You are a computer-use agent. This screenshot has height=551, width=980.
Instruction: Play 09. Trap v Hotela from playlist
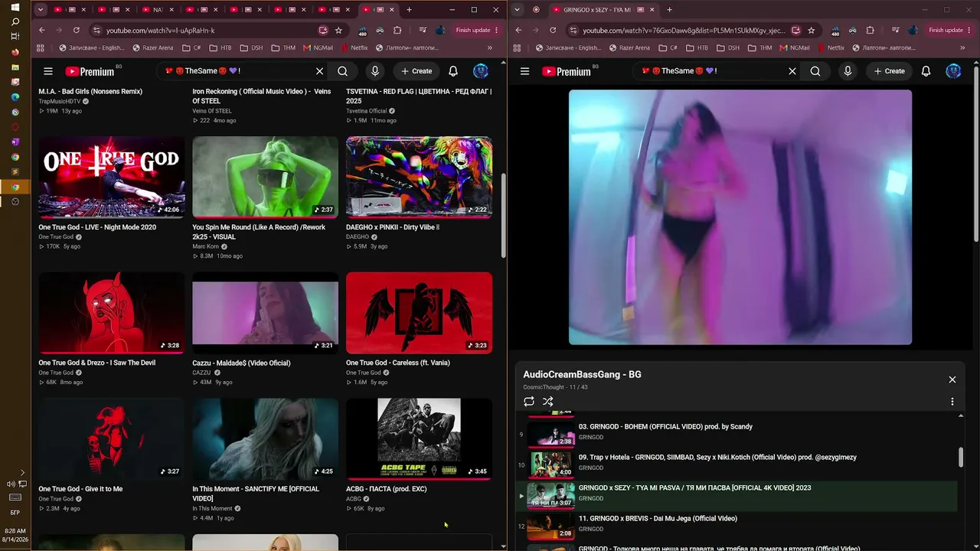738,465
